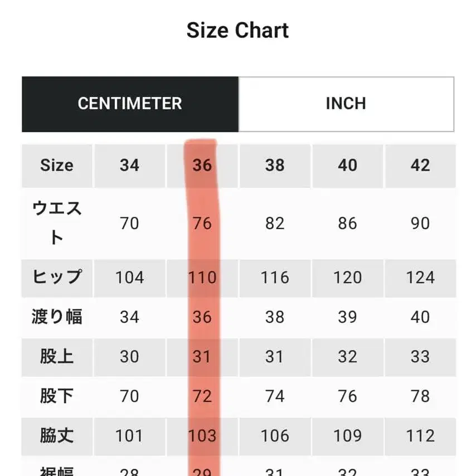
Task: Select the highlighted size 36 header
Action: [202, 166]
